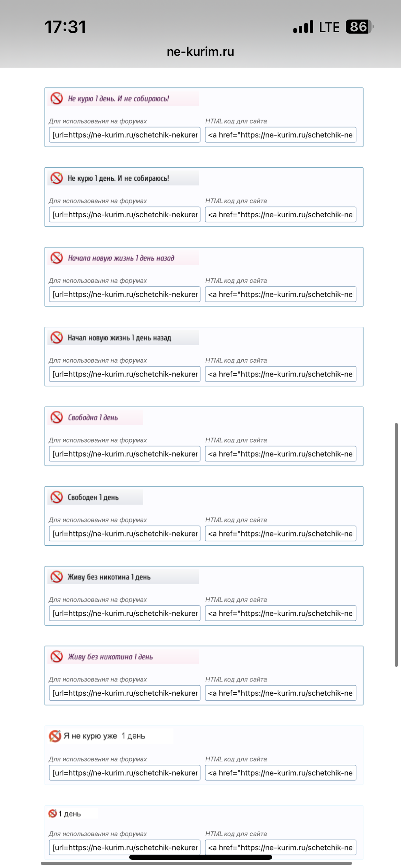The image size is (401, 868).
Task: Tap the "Я не курю уже 1 день" text
Action: pyautogui.click(x=105, y=736)
